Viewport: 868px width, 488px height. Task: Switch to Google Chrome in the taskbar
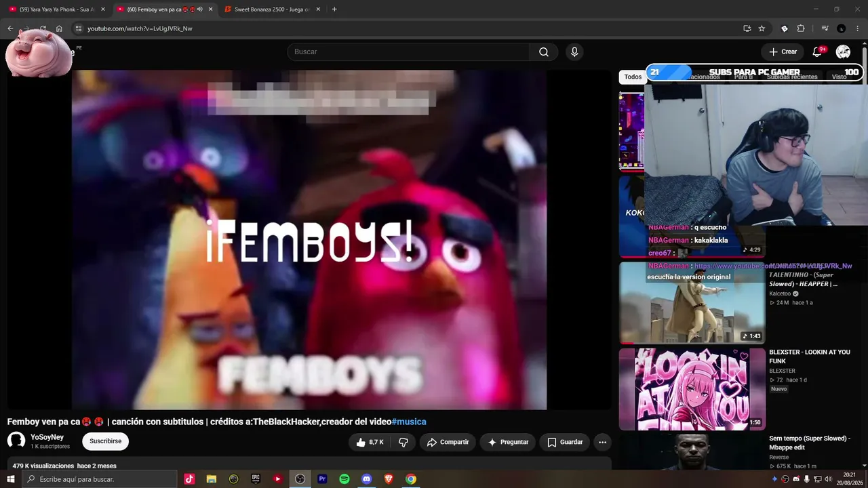(x=411, y=479)
